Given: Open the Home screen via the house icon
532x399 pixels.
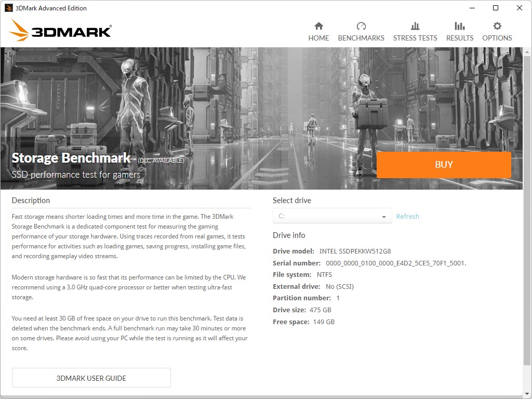Looking at the screenshot, I should tap(318, 25).
